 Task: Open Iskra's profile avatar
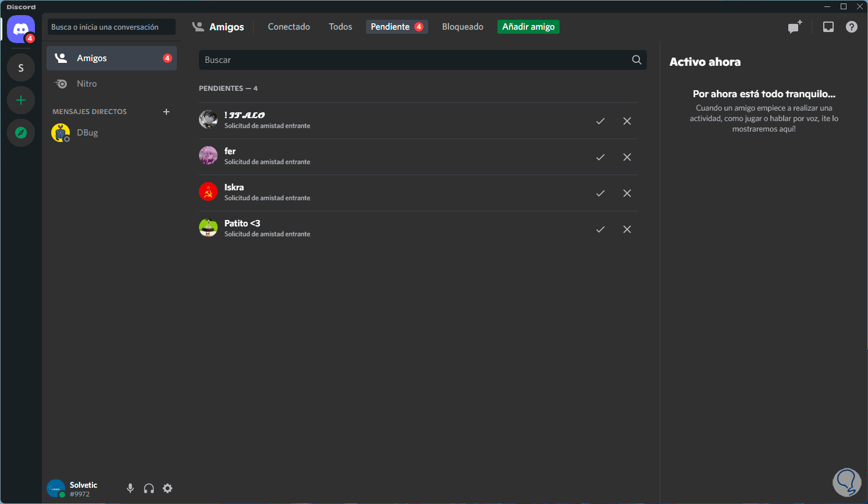[x=208, y=192]
